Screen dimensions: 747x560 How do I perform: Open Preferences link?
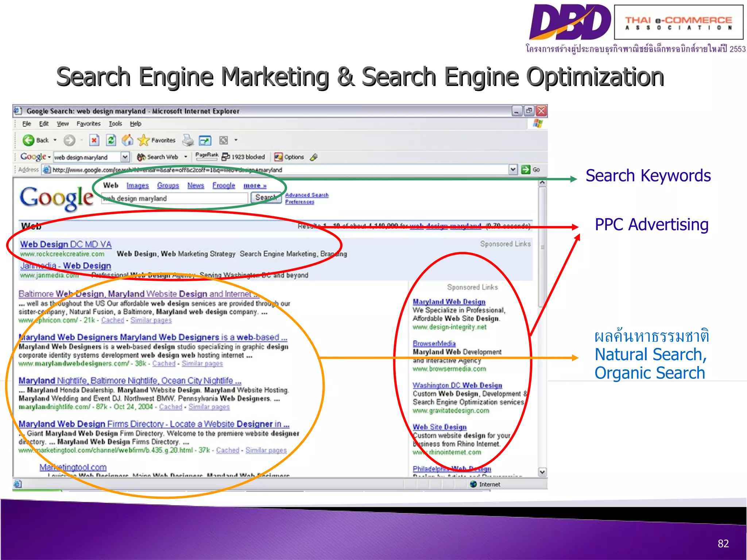pyautogui.click(x=299, y=202)
